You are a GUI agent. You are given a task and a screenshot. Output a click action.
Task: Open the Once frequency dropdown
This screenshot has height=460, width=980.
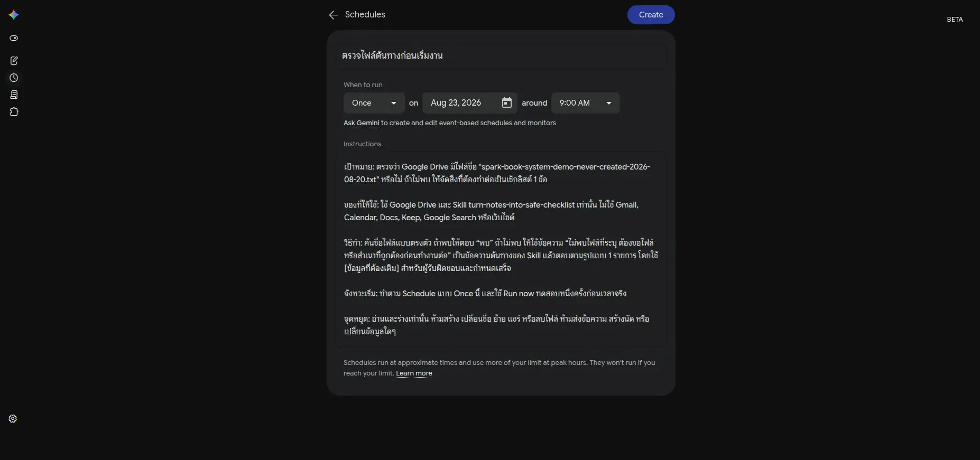374,103
